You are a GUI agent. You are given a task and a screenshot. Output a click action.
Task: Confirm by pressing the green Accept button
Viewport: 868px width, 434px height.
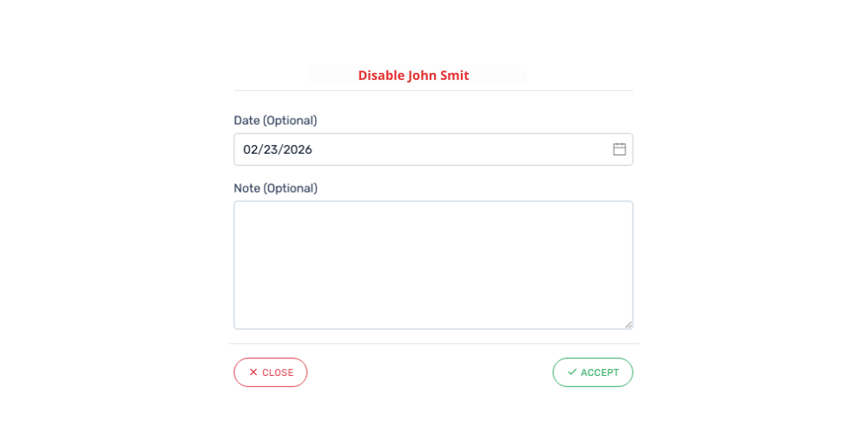click(593, 372)
